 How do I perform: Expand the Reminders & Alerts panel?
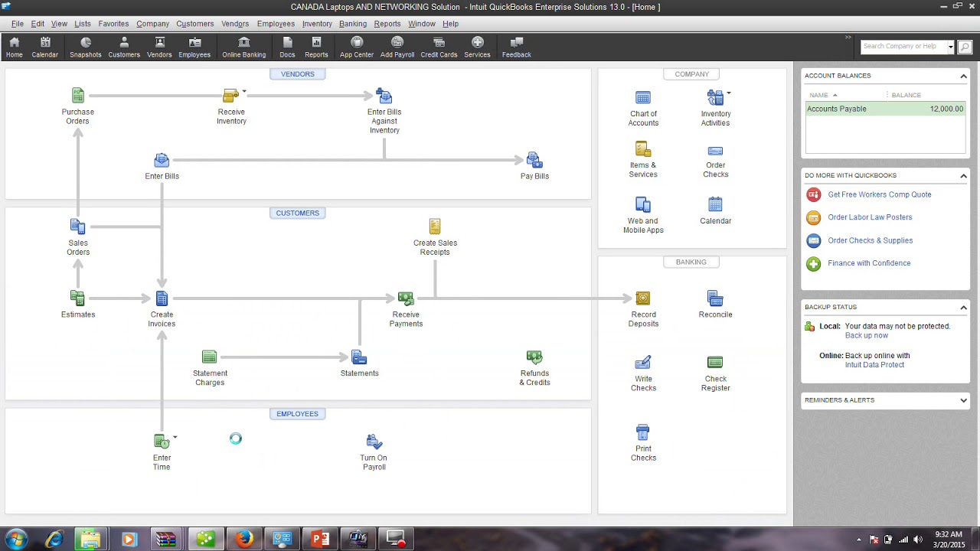click(x=963, y=400)
